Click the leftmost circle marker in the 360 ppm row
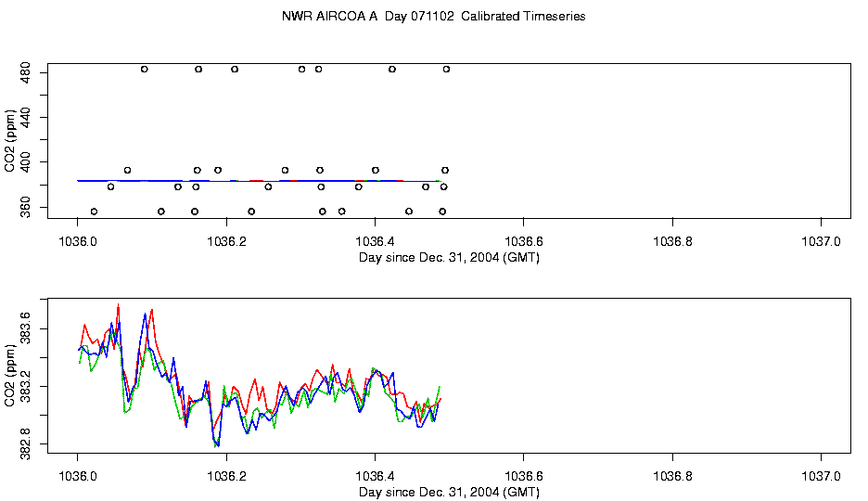The image size is (868, 501). tap(94, 212)
